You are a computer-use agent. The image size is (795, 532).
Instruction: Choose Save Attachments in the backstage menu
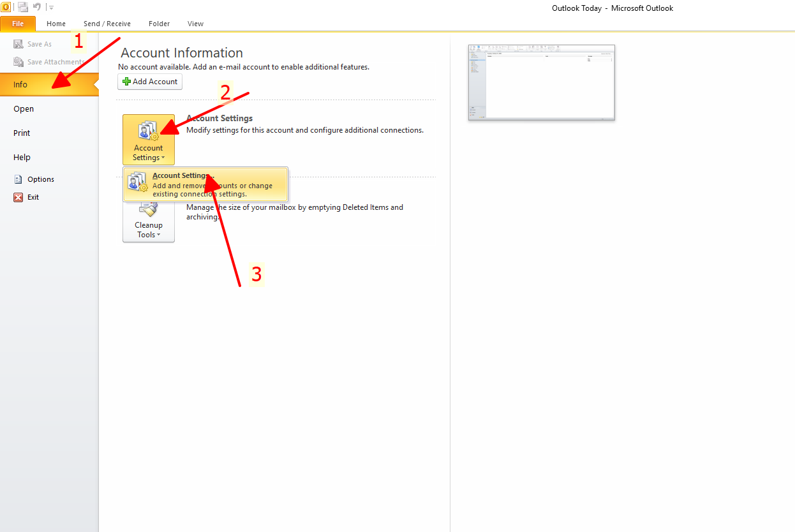coord(49,62)
